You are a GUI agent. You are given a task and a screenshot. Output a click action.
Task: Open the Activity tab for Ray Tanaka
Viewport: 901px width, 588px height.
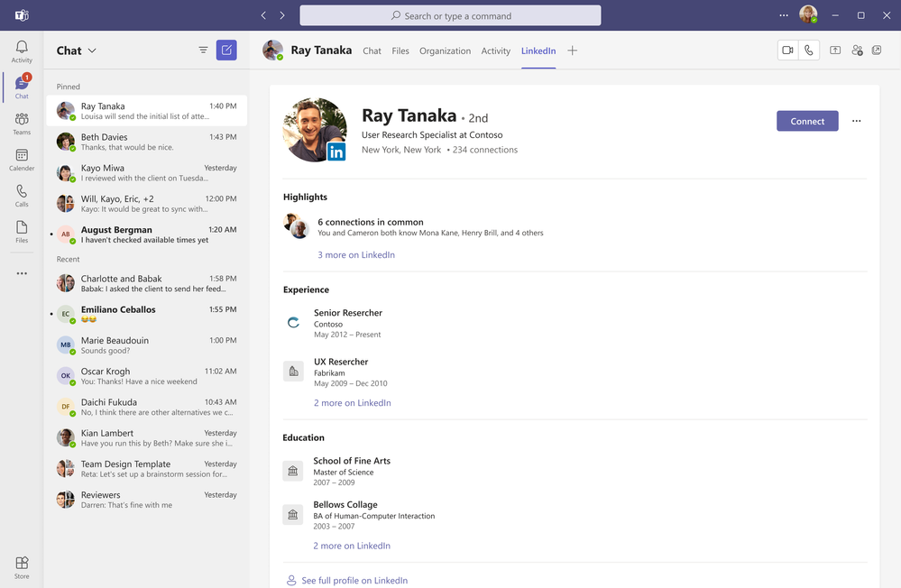495,51
